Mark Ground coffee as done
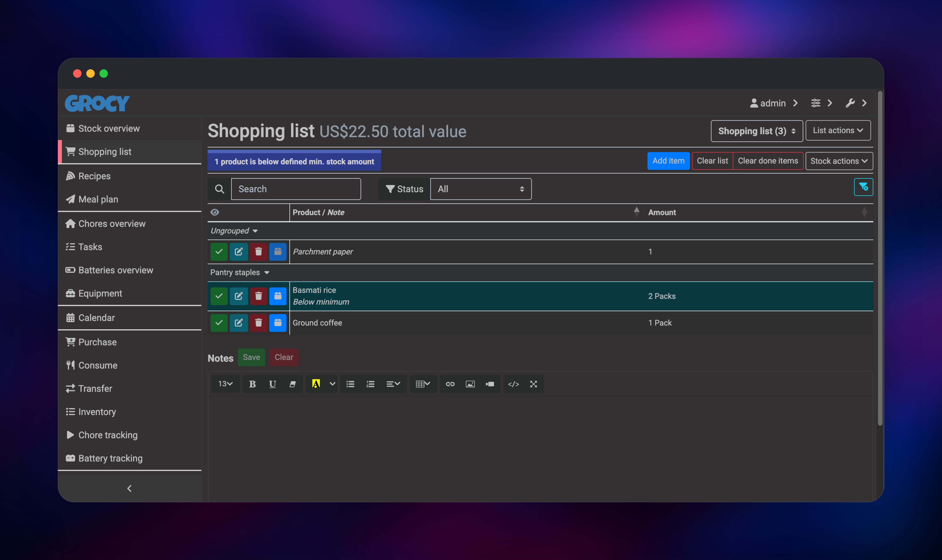Screen dimensions: 942x560 pos(219,323)
